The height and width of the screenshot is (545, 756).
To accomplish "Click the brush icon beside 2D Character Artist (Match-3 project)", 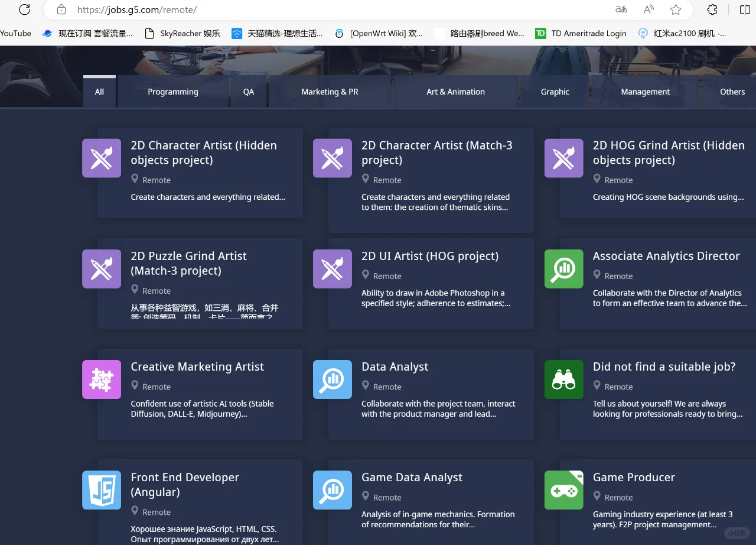I will [x=333, y=158].
